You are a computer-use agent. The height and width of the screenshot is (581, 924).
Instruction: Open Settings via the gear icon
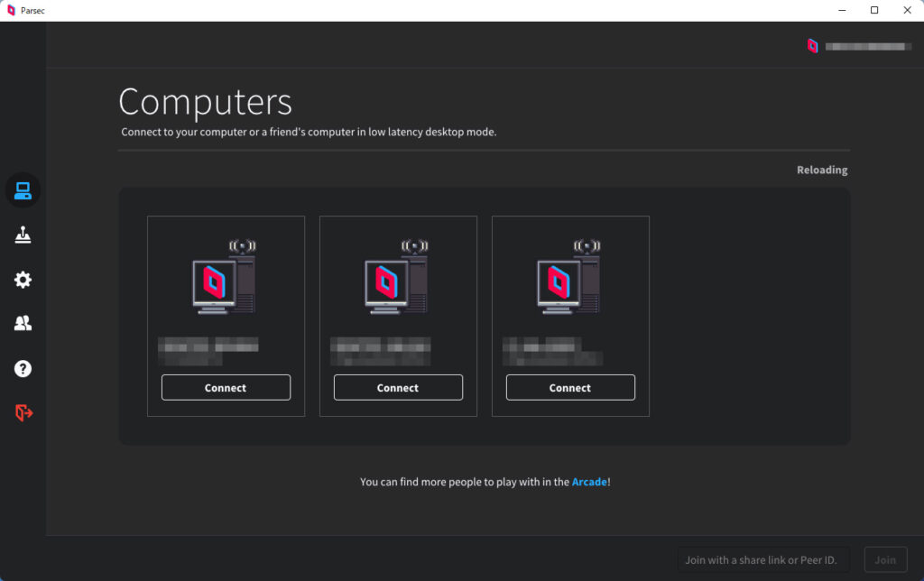pos(23,280)
